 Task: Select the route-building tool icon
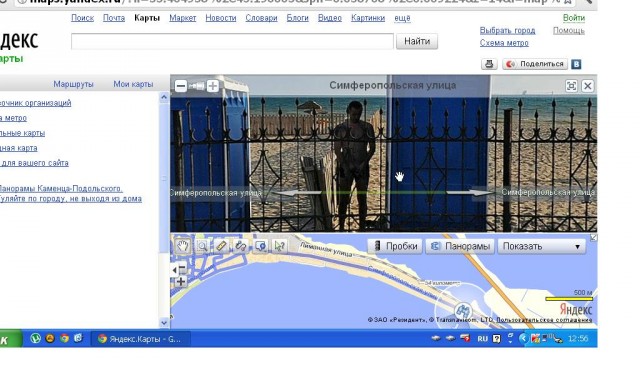(x=240, y=246)
